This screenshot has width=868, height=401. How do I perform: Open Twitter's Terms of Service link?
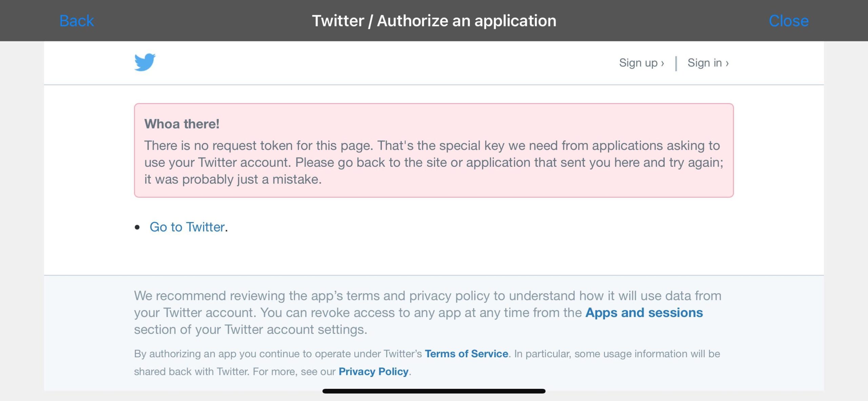[x=467, y=354]
